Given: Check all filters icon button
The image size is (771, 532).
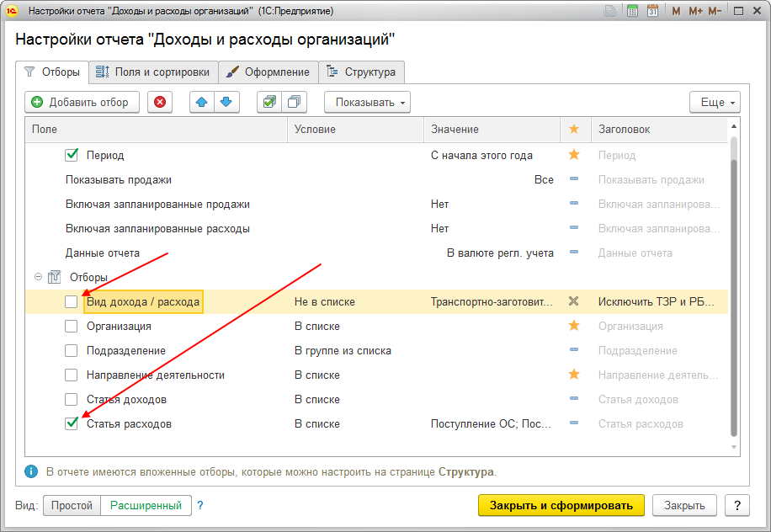Looking at the screenshot, I should pos(269,102).
